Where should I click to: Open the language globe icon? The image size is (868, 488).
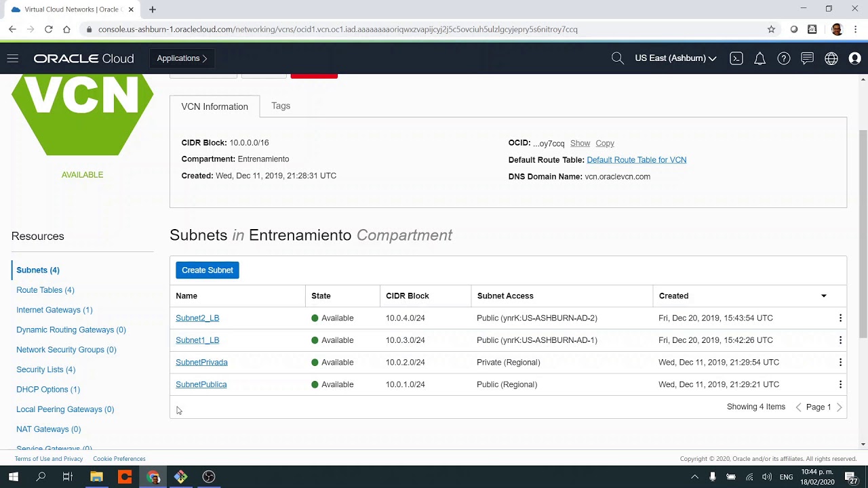(831, 58)
